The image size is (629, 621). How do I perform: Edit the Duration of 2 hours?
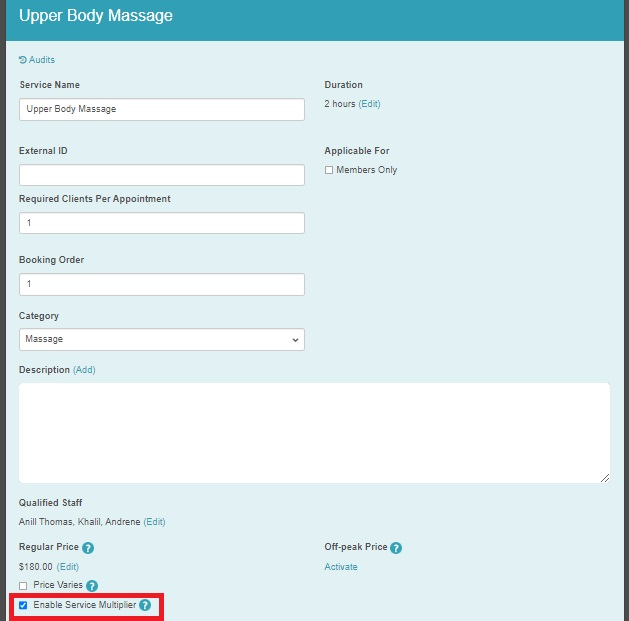pos(369,104)
